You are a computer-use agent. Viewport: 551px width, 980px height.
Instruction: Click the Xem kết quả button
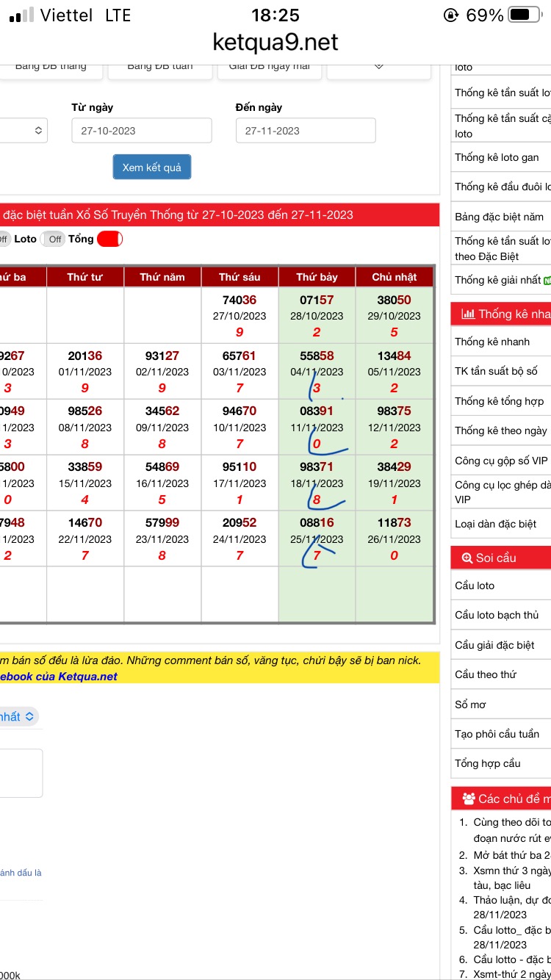pos(152,167)
